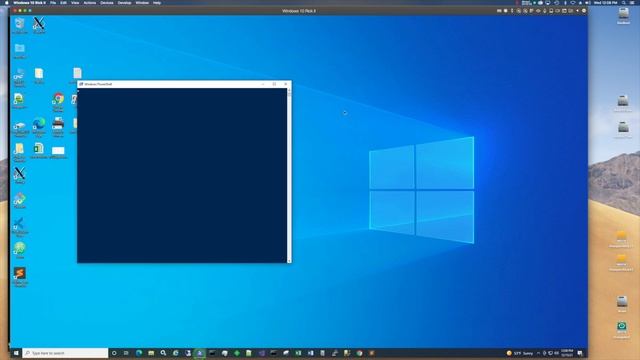
Task: Open the weather widget on Windows taskbar
Action: [520, 353]
